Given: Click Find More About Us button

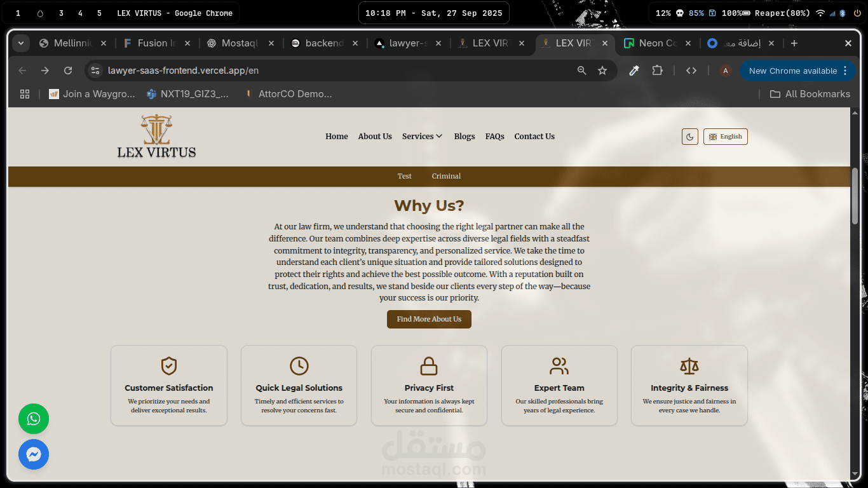Looking at the screenshot, I should 429,319.
